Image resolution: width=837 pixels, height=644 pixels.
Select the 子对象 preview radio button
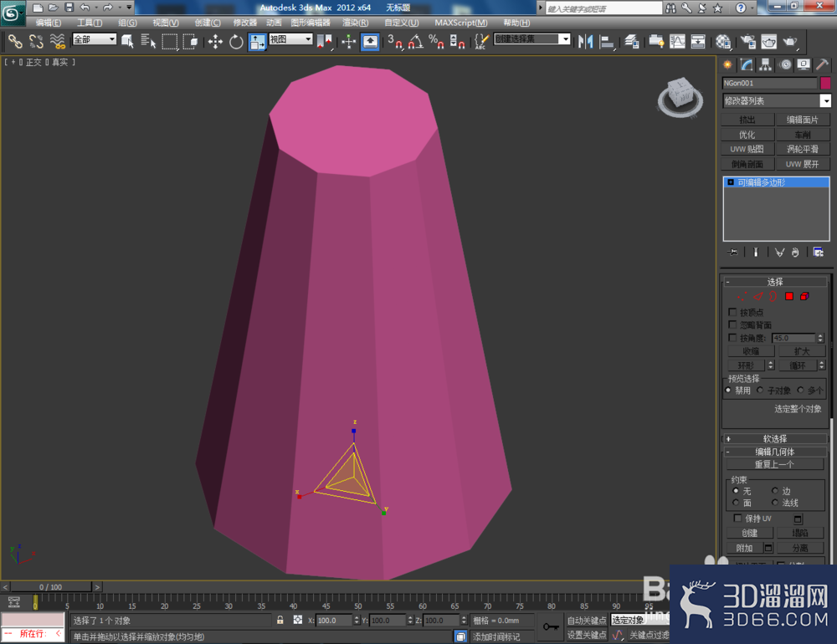[x=760, y=390]
